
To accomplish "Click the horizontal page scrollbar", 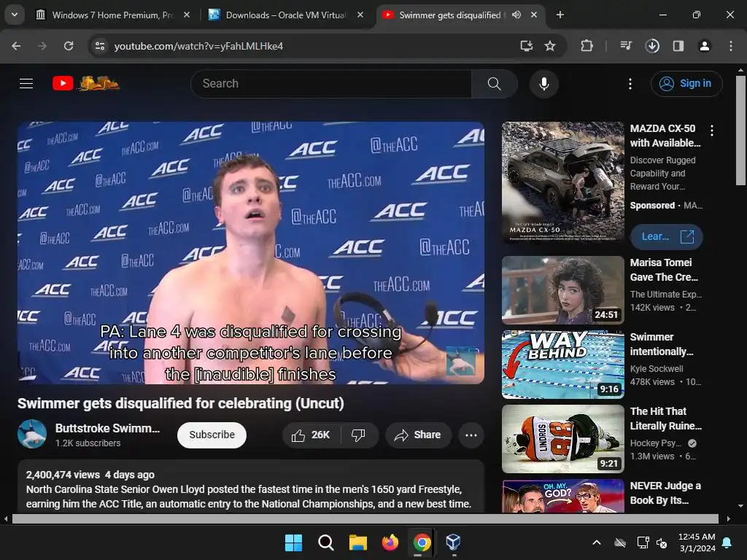I will click(x=365, y=518).
